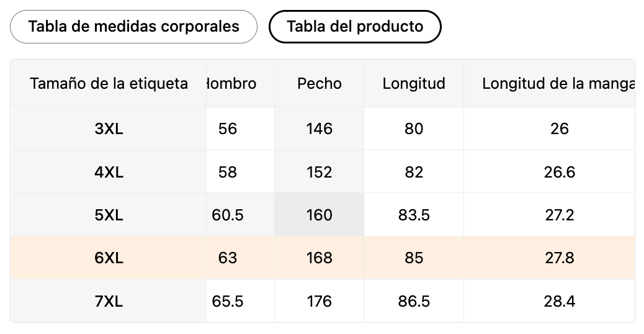The width and height of the screenshot is (644, 334).
Task: Click the highlighted 160 chest cell
Action: point(320,215)
